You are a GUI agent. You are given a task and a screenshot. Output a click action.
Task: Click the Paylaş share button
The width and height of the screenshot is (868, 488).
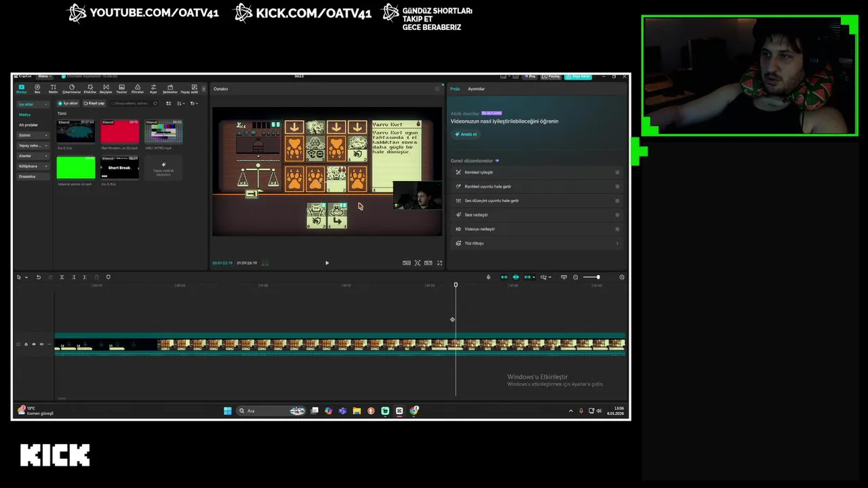pos(552,76)
